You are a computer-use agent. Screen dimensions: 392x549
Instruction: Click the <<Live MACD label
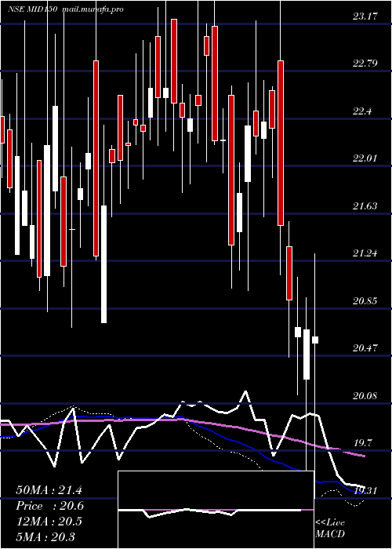(x=330, y=529)
